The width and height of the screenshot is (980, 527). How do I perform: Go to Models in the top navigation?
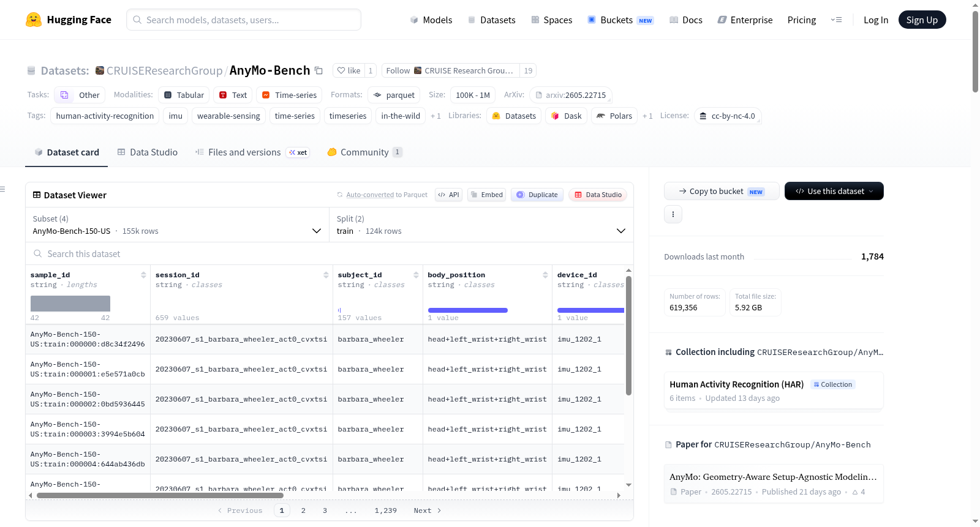431,20
